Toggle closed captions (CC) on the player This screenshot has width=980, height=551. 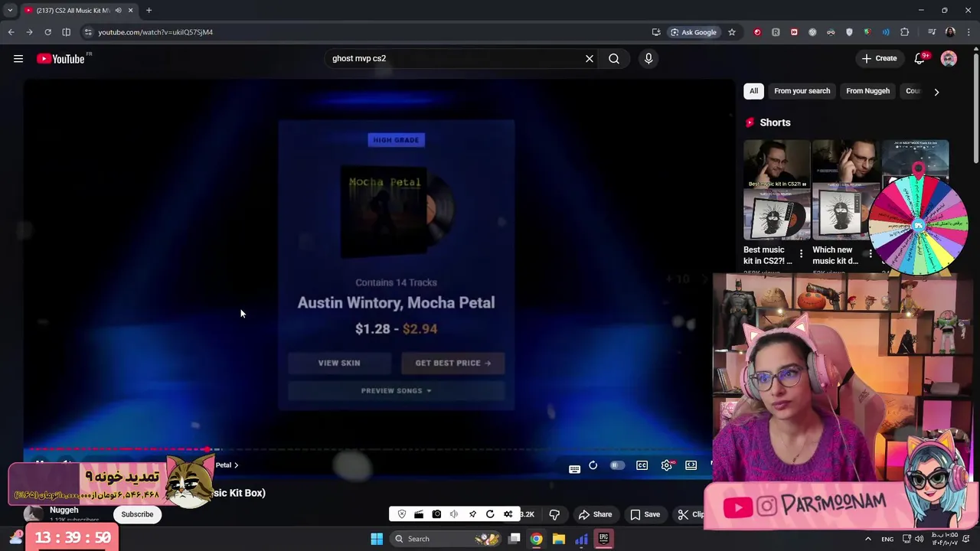[642, 465]
